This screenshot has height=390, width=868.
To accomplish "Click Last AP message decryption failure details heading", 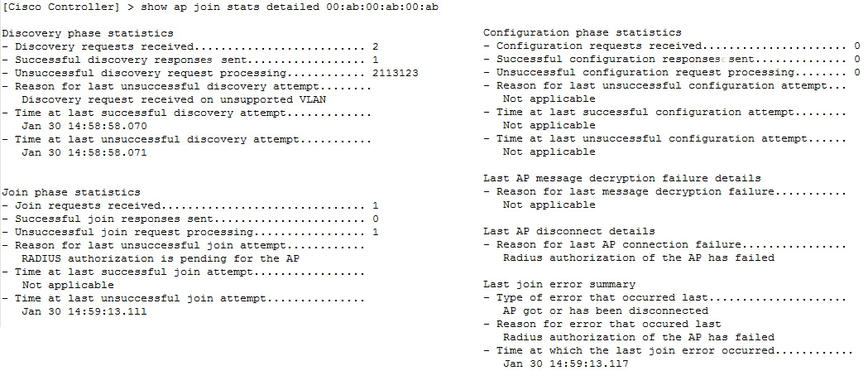I will [x=622, y=178].
